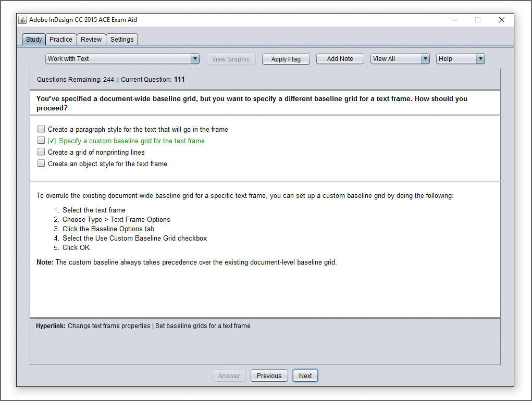Check 'Create a paragraph style' answer option

pyautogui.click(x=41, y=129)
